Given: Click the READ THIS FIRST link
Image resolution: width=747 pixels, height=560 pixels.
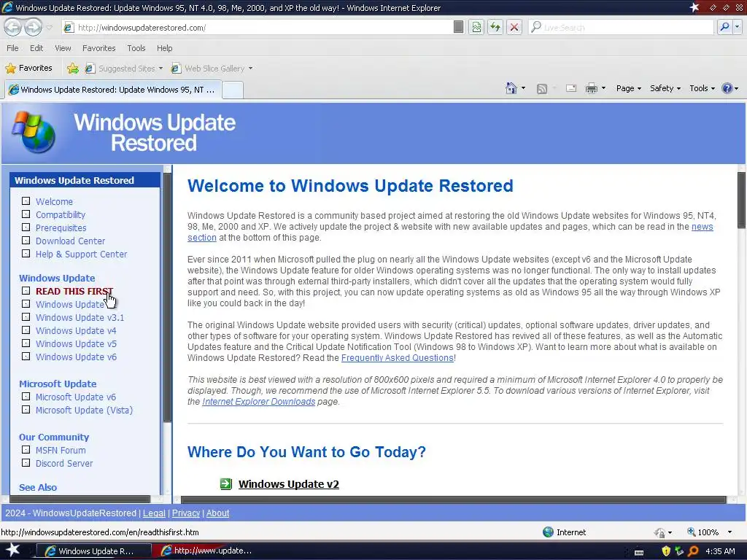Looking at the screenshot, I should pyautogui.click(x=74, y=291).
